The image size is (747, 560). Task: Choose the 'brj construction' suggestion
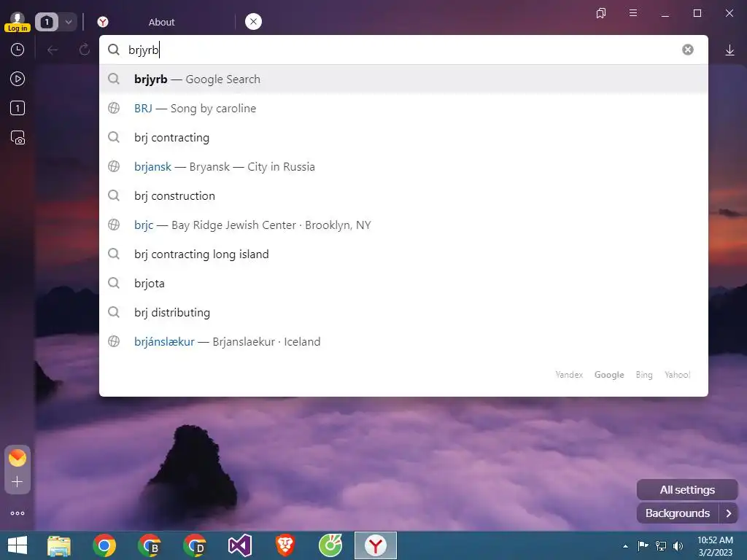click(x=403, y=195)
